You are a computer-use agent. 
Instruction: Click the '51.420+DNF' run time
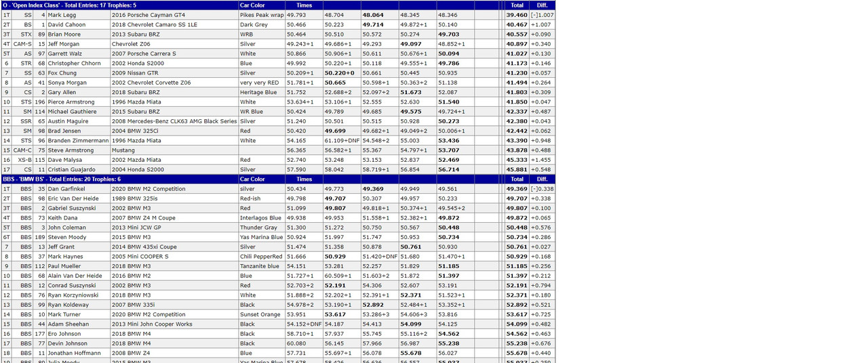(x=380, y=257)
